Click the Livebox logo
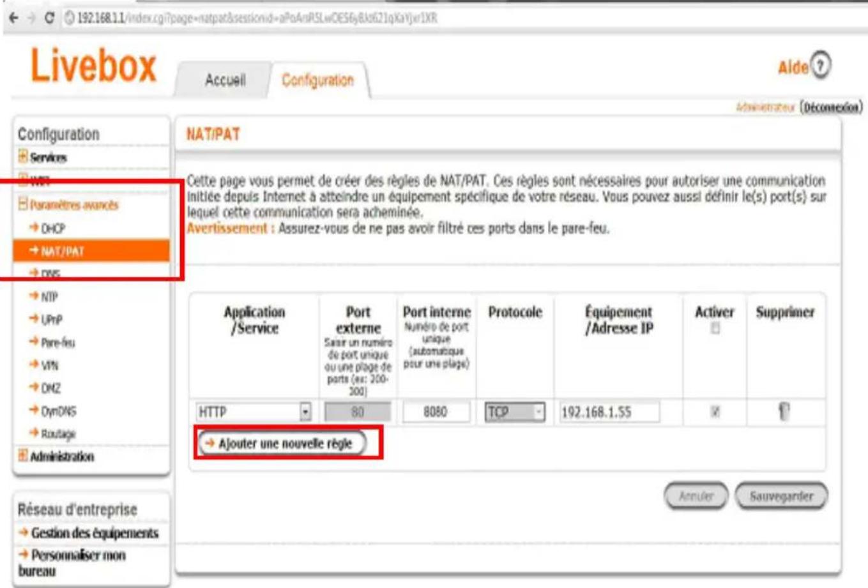Viewport: 868px width, 588px height. pyautogui.click(x=93, y=65)
